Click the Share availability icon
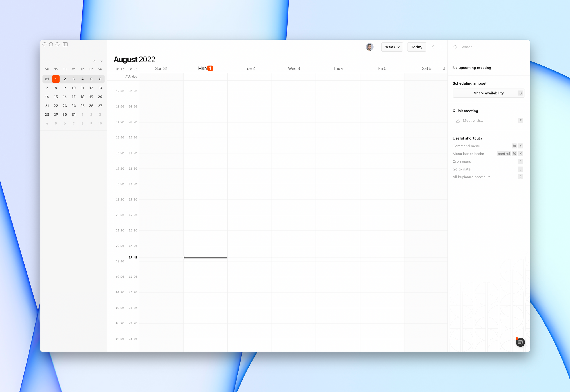The width and height of the screenshot is (570, 392). pos(488,93)
